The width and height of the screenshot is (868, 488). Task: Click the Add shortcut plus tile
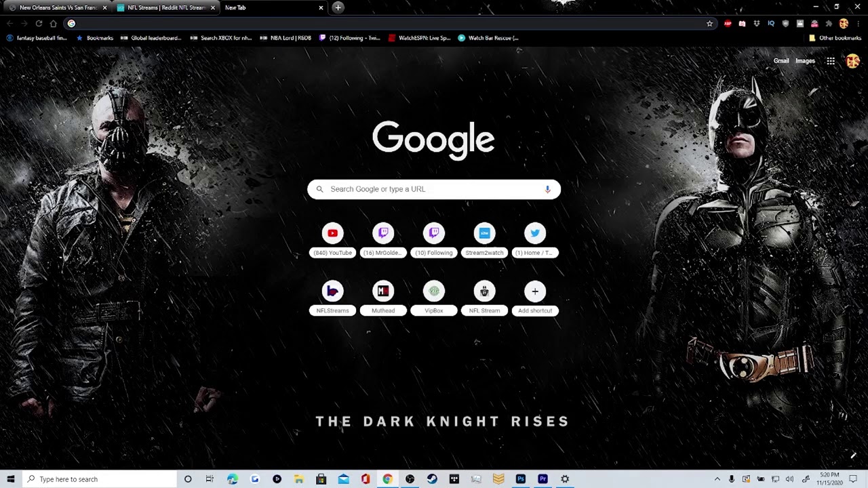(x=535, y=298)
